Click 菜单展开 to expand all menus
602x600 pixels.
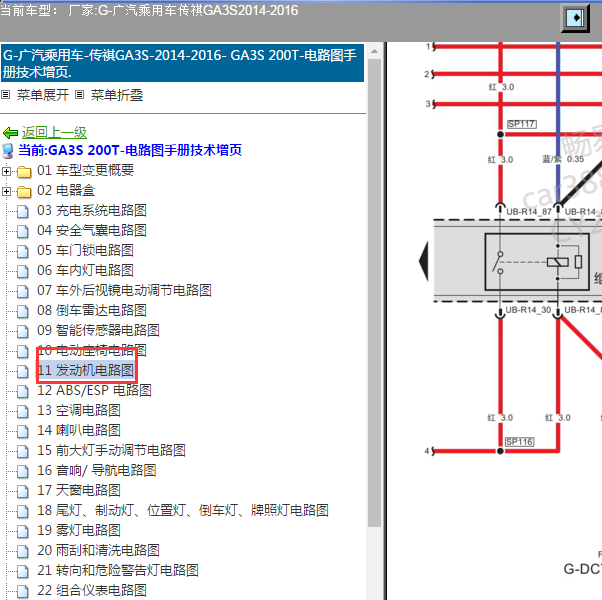coord(43,95)
